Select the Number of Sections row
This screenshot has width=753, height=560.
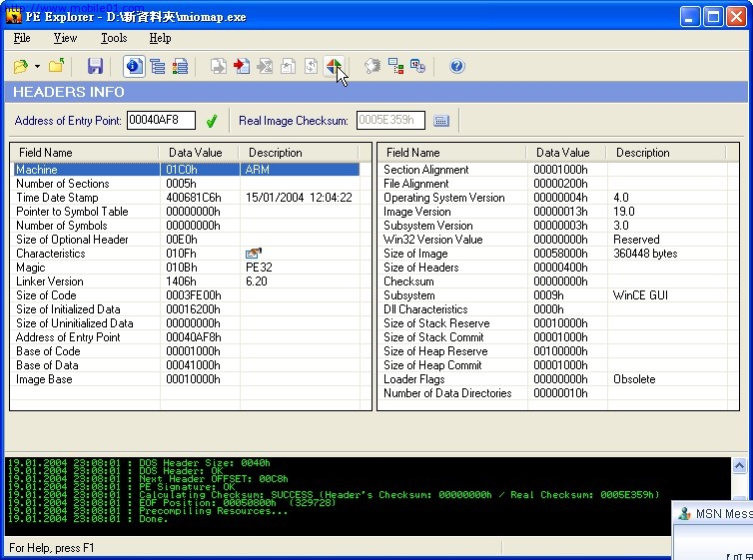click(187, 184)
